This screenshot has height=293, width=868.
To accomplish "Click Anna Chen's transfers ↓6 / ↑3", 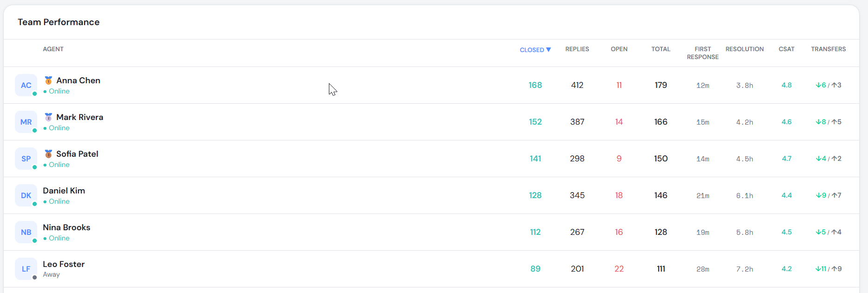I will point(828,85).
